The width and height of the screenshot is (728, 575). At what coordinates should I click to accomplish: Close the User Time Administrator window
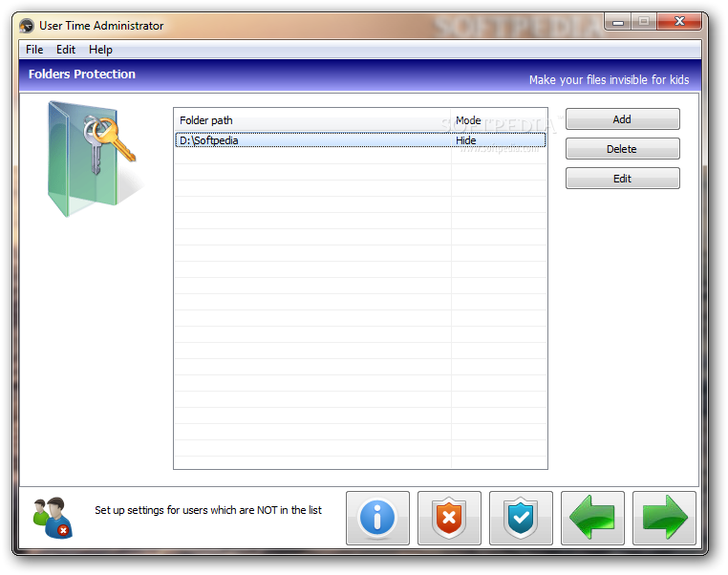[679, 21]
